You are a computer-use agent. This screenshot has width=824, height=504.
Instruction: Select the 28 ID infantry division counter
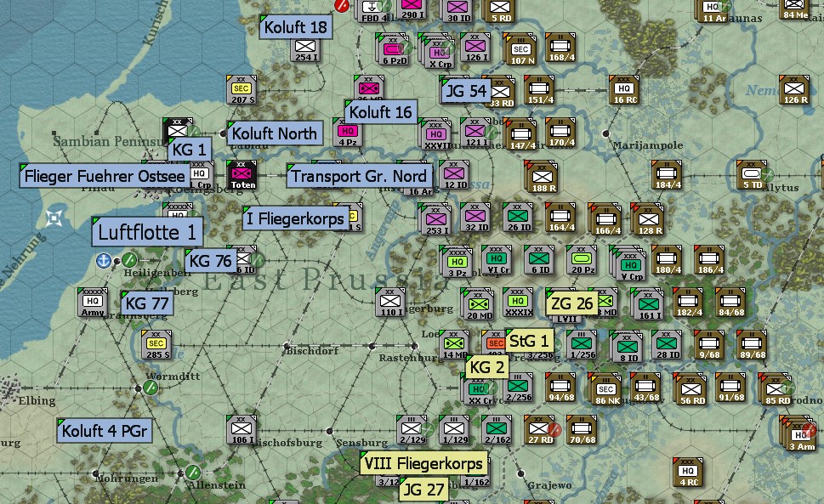(667, 345)
